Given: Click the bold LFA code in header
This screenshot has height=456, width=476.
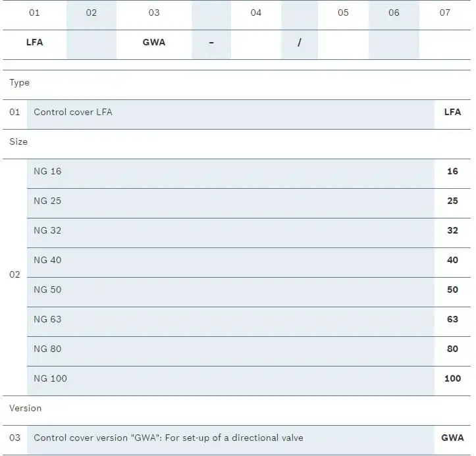Looking at the screenshot, I should [x=35, y=42].
